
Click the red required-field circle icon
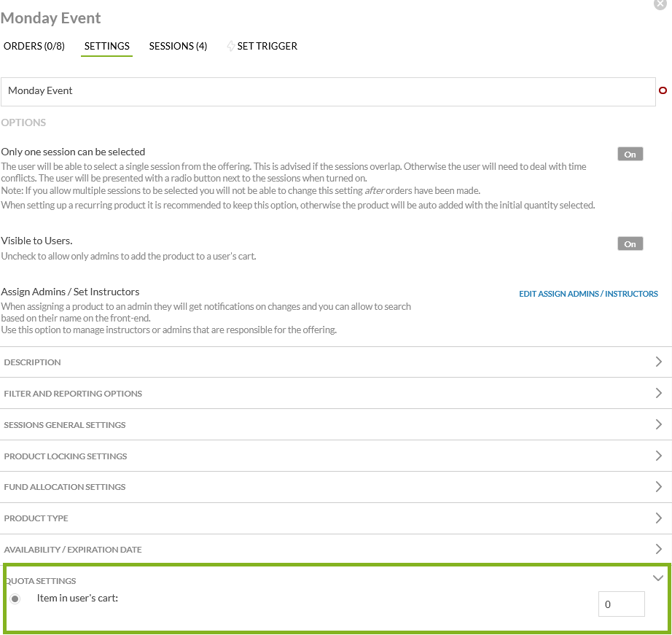coord(663,90)
